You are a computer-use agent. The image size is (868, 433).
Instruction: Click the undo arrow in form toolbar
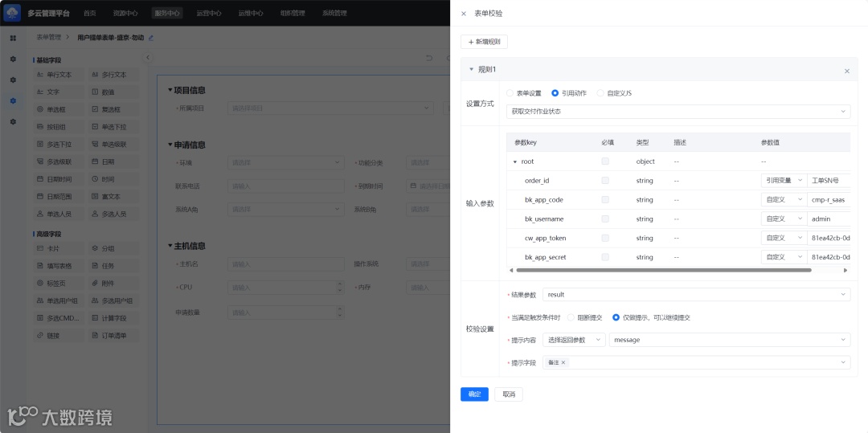(428, 58)
